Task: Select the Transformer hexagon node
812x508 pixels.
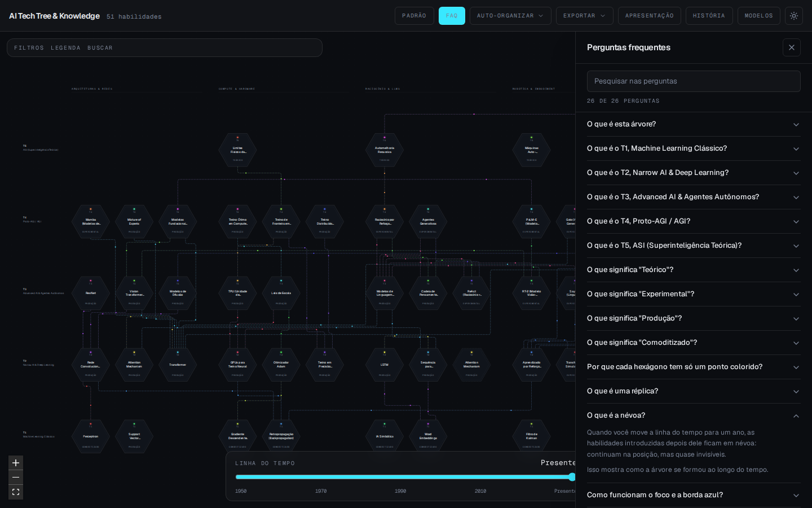Action: 178,365
